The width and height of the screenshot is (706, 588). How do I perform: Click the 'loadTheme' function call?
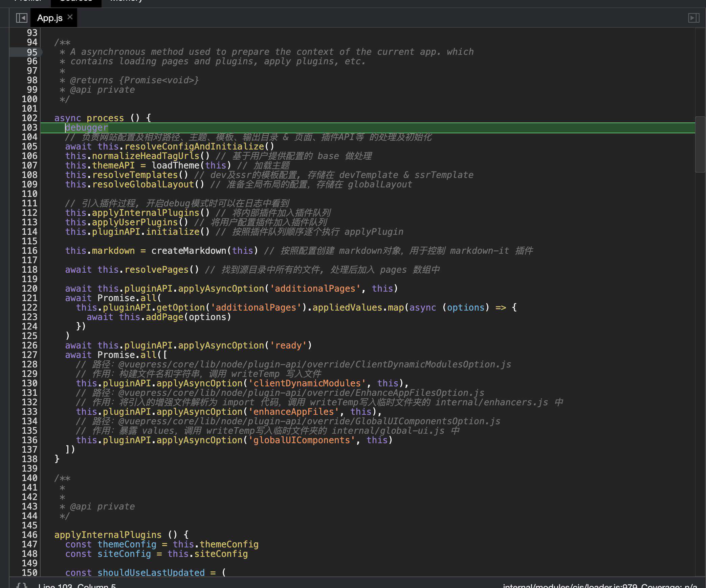click(176, 165)
